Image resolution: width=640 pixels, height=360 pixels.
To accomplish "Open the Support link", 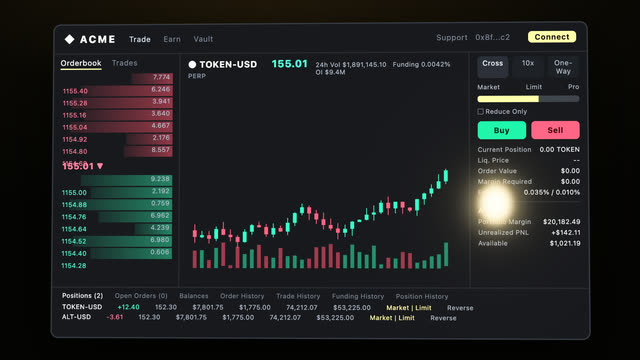I will click(452, 38).
